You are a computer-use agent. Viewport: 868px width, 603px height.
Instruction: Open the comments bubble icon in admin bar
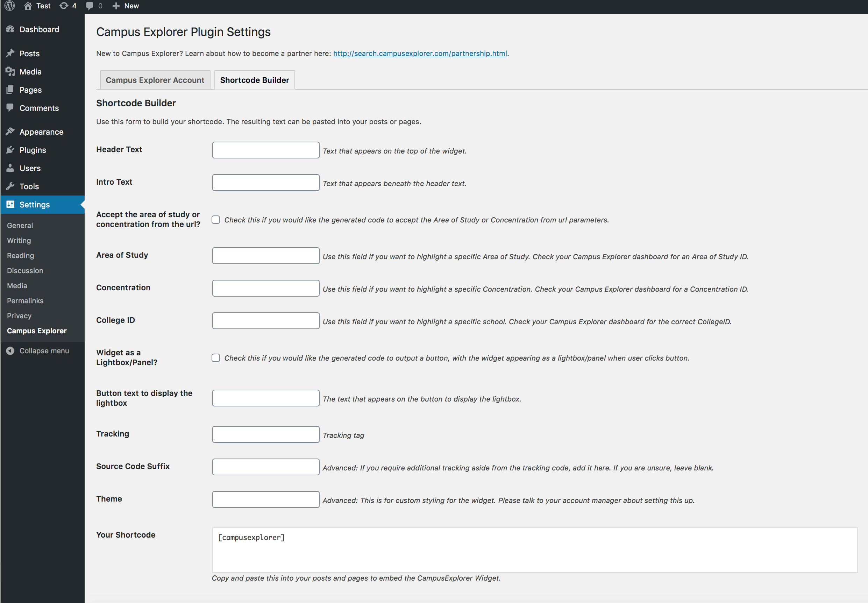(90, 6)
